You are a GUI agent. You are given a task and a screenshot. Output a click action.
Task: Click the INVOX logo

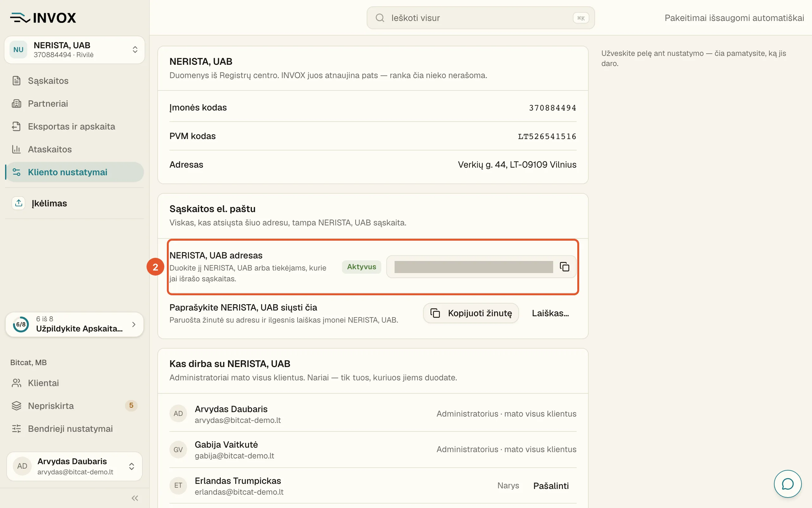[43, 18]
